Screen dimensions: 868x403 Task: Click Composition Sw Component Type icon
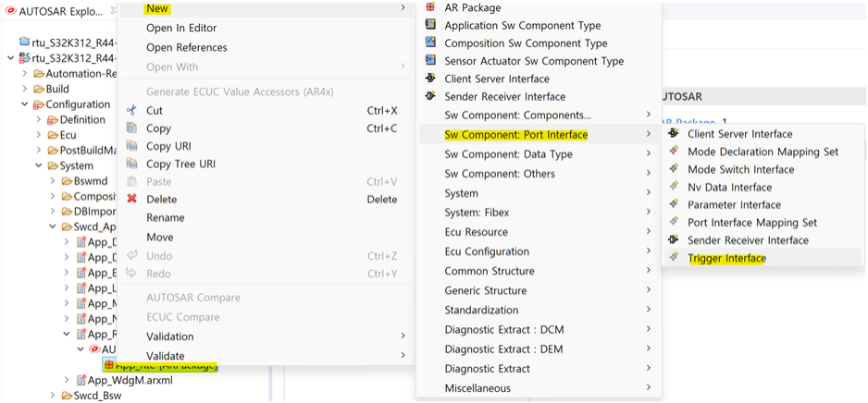[x=430, y=43]
